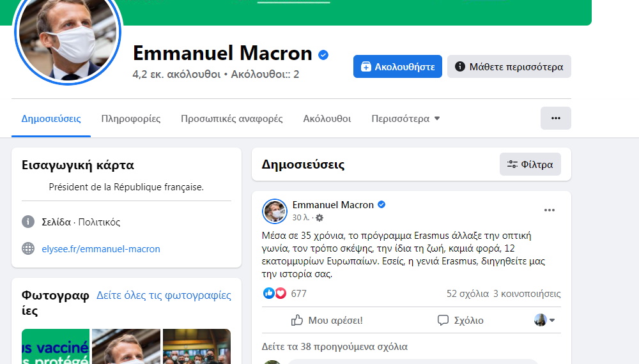Click the blue Ακολουθήστε button
This screenshot has height=364, width=639.
point(397,66)
